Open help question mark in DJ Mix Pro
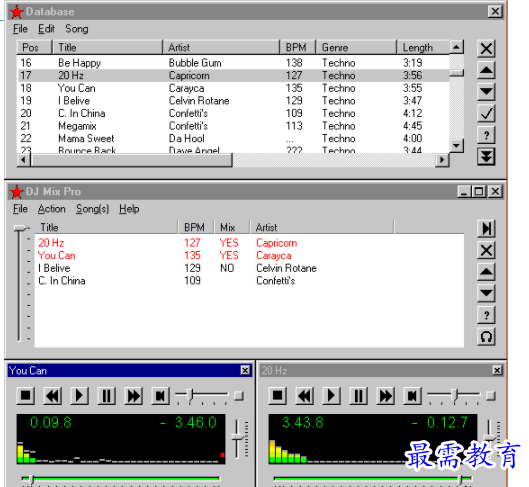 486,315
